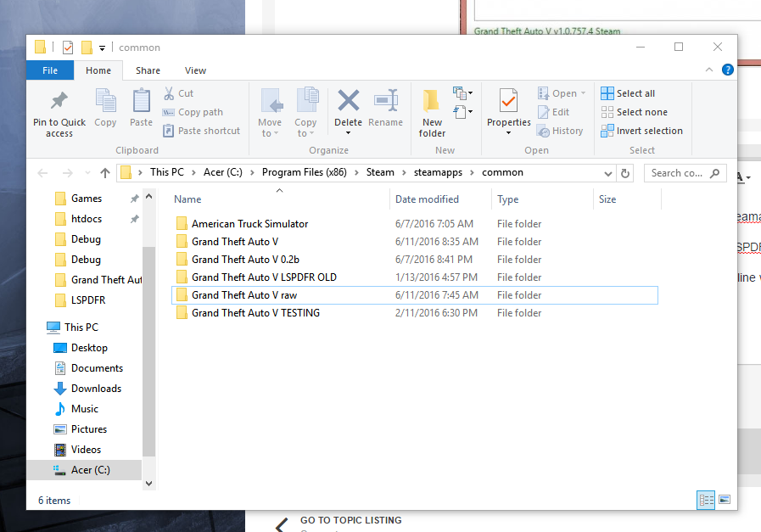Click the Back navigation arrow
The height and width of the screenshot is (532, 761).
click(x=42, y=173)
